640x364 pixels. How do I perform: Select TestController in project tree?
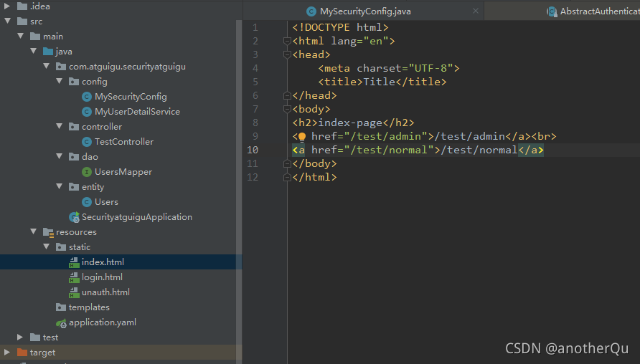(124, 142)
